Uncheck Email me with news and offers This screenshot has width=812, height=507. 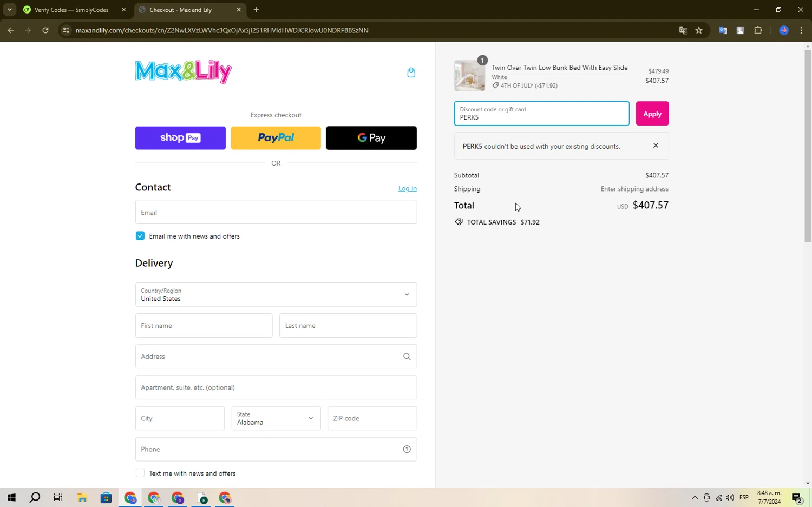(x=140, y=236)
